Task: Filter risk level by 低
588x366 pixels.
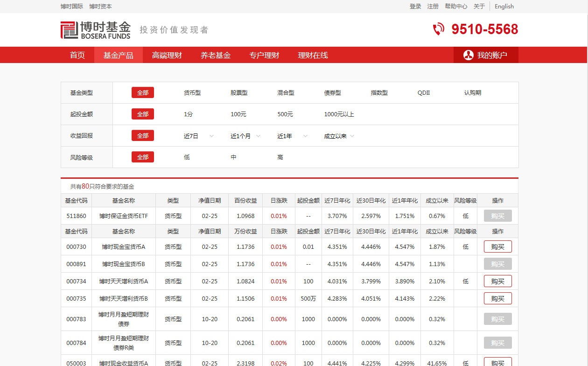Action: (187, 157)
